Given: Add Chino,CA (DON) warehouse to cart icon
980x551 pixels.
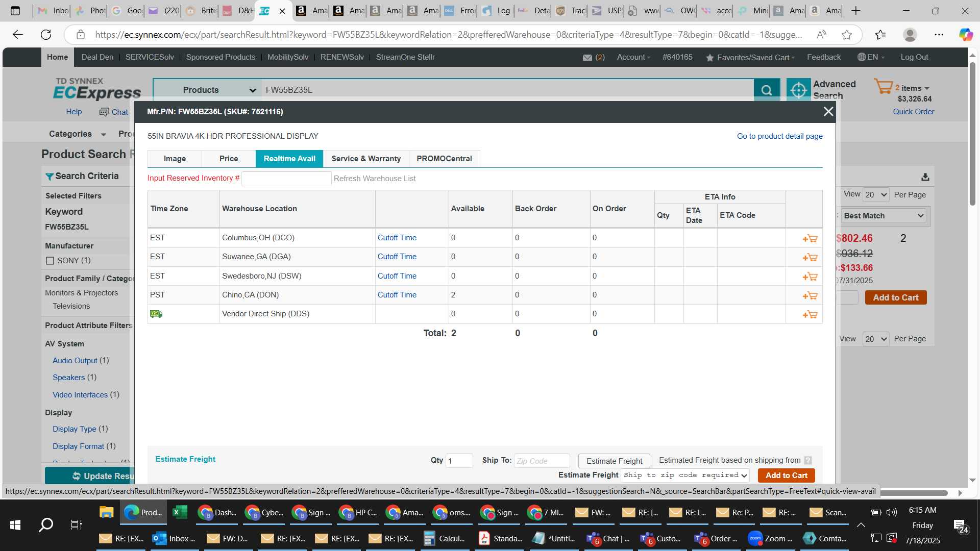Looking at the screenshot, I should pos(810,295).
